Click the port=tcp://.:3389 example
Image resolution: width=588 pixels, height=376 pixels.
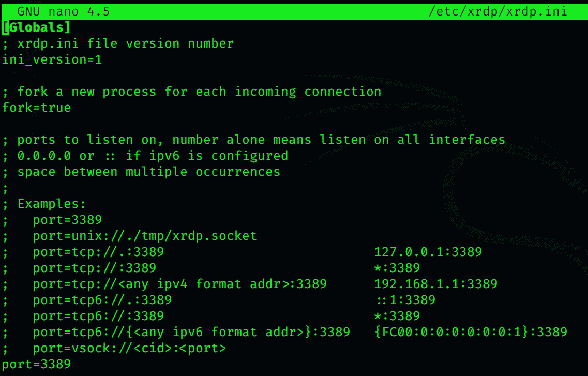click(x=98, y=252)
